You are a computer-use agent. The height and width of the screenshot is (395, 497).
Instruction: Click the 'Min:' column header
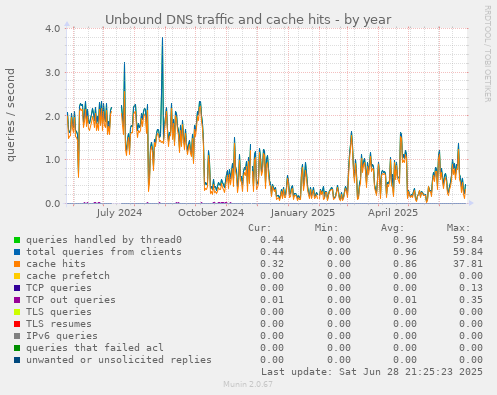[326, 228]
